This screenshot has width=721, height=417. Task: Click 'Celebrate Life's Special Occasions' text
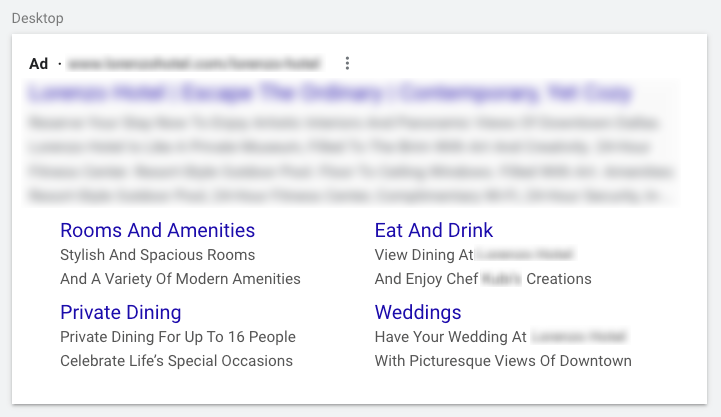pos(176,360)
